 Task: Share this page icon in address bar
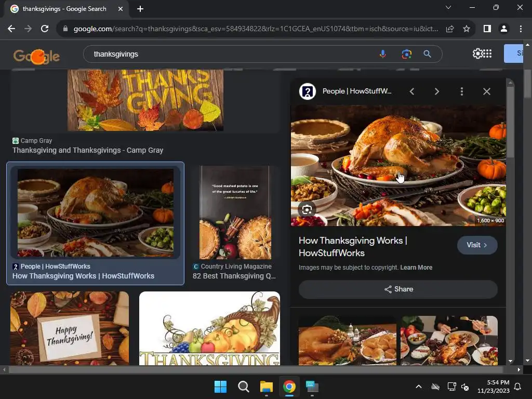(450, 29)
